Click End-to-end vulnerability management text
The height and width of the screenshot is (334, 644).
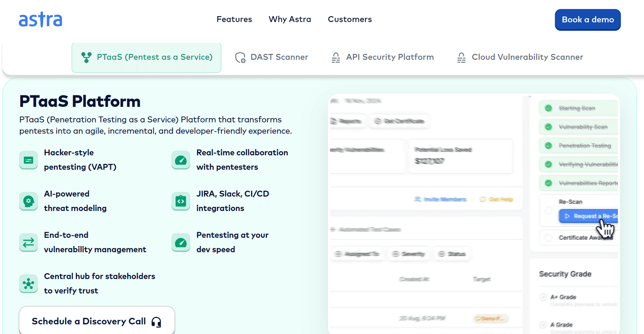click(x=95, y=242)
